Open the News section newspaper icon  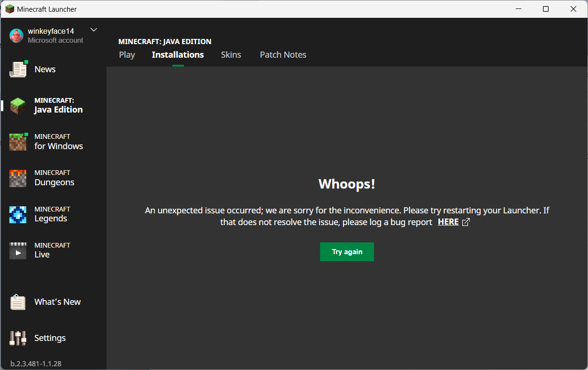pos(18,69)
